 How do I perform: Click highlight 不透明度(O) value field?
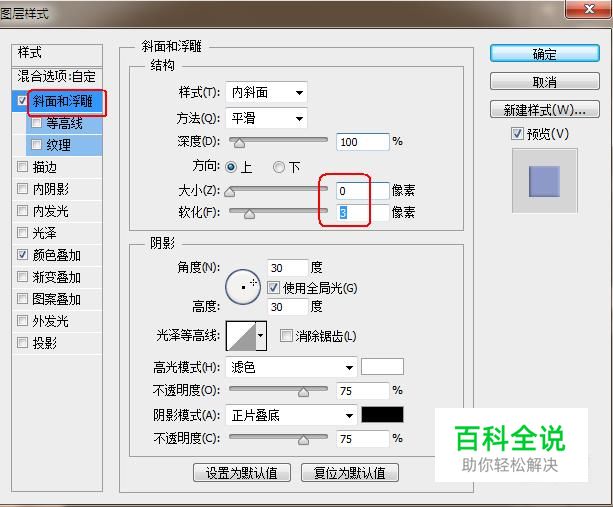363,391
